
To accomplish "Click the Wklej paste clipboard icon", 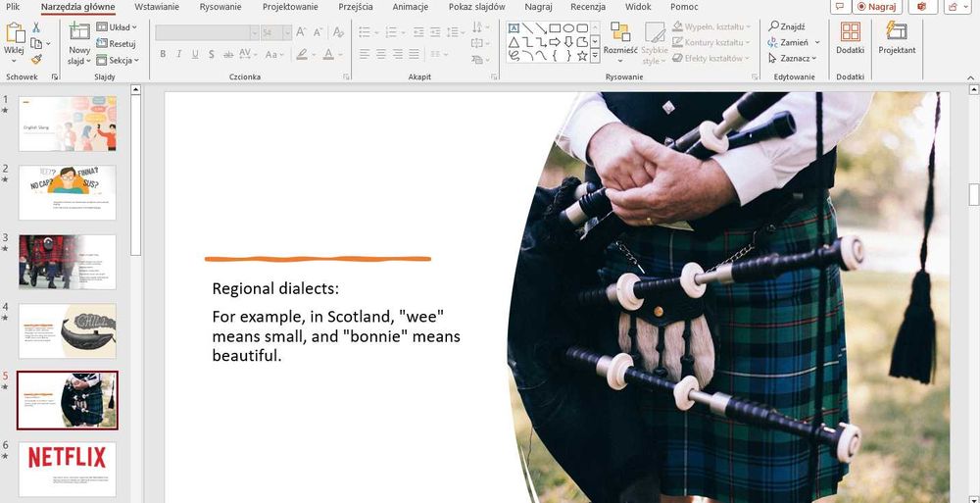I will (15, 33).
